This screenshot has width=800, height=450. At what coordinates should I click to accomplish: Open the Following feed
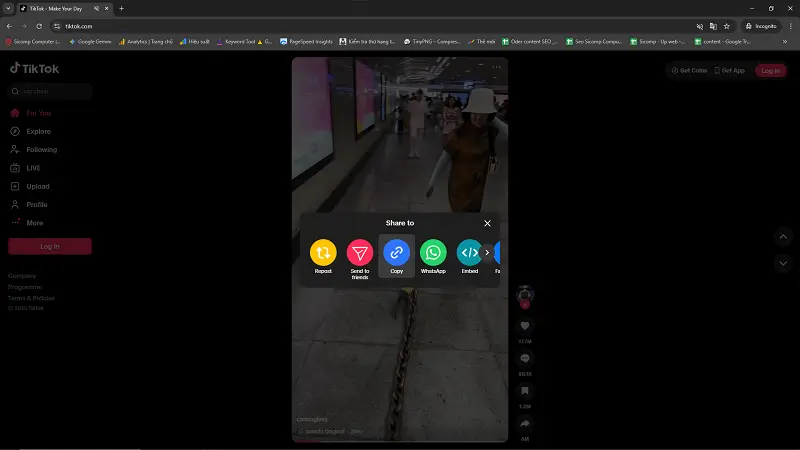[34, 149]
